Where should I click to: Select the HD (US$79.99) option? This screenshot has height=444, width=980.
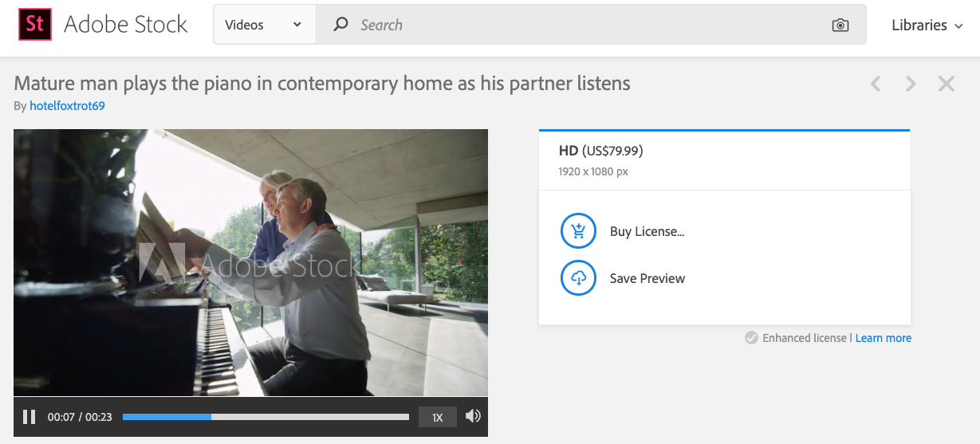[724, 160]
